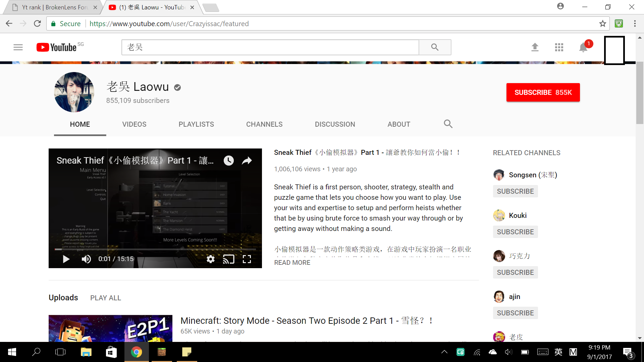Open Kouki related channel
This screenshot has height=362, width=644.
pos(518,216)
